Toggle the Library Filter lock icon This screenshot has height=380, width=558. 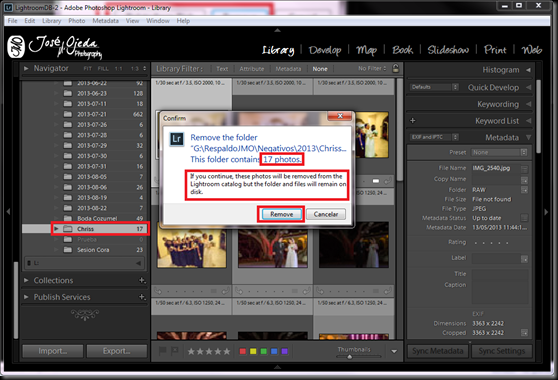395,68
